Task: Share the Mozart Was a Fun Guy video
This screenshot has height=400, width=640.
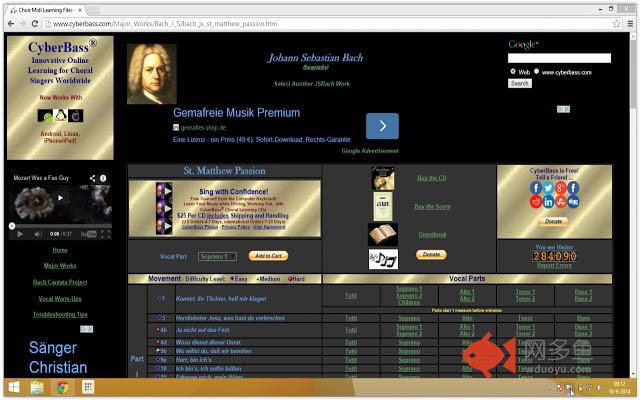Action: click(93, 178)
